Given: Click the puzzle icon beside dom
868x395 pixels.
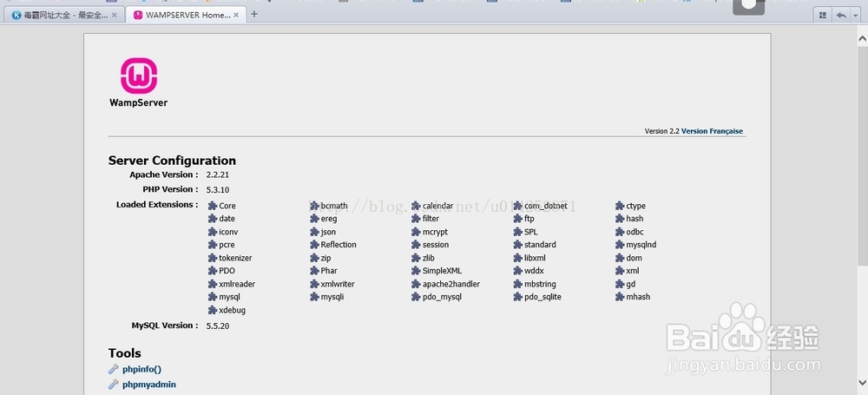Looking at the screenshot, I should (620, 258).
